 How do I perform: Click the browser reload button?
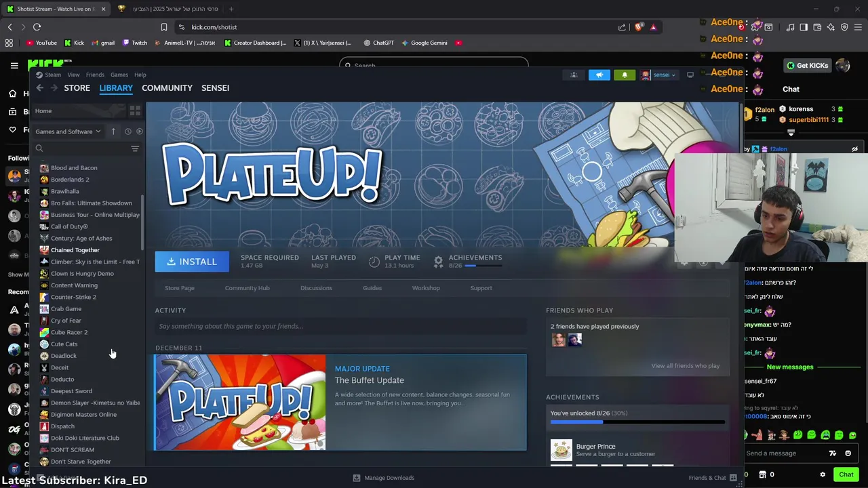point(37,27)
